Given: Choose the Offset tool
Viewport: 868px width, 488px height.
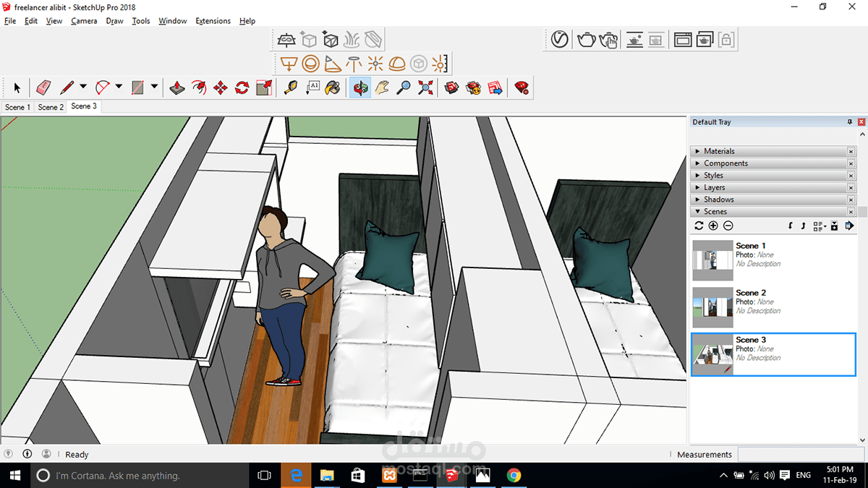Looking at the screenshot, I should [x=199, y=87].
